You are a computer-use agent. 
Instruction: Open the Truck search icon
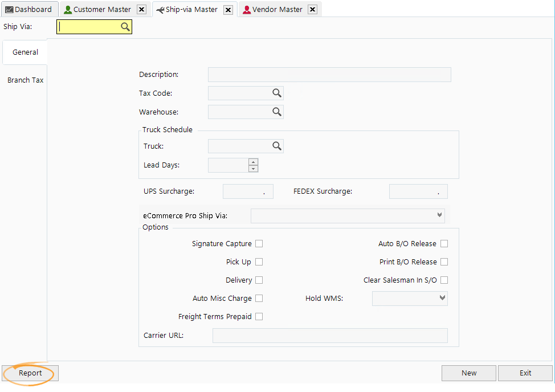(277, 146)
